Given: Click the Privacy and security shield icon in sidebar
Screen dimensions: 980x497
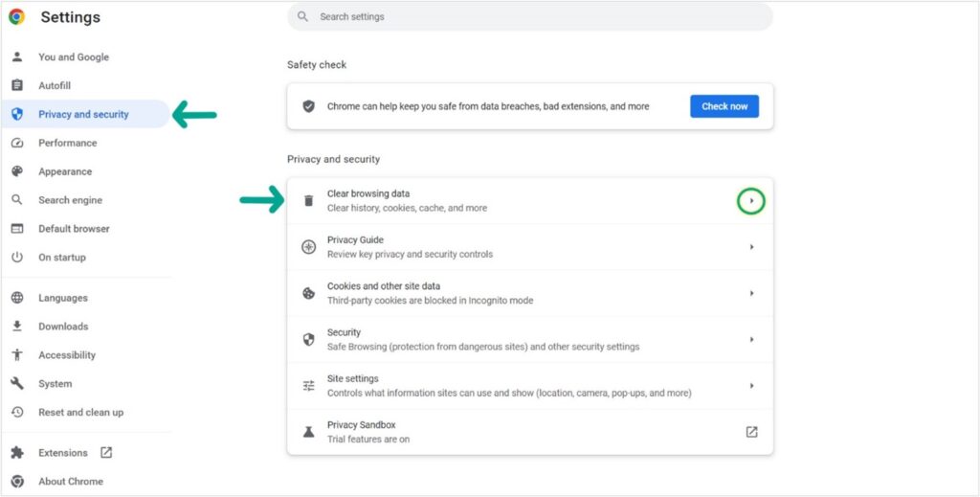Looking at the screenshot, I should [x=17, y=114].
